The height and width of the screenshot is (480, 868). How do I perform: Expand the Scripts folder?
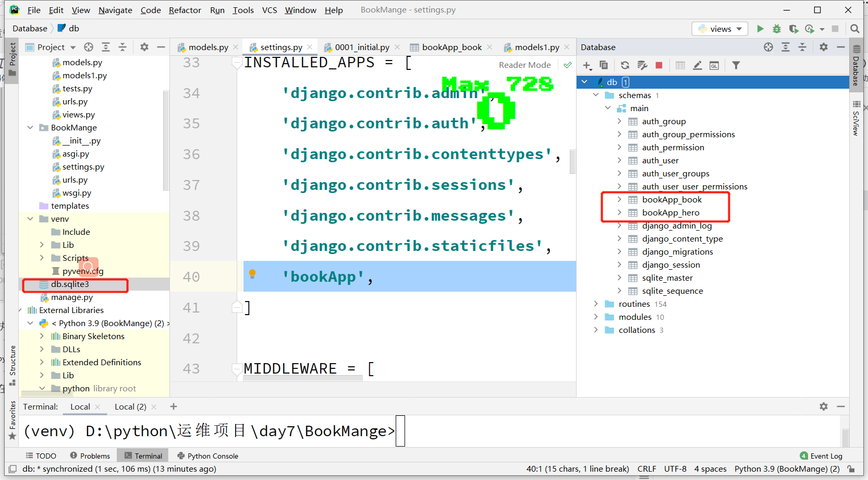point(42,258)
